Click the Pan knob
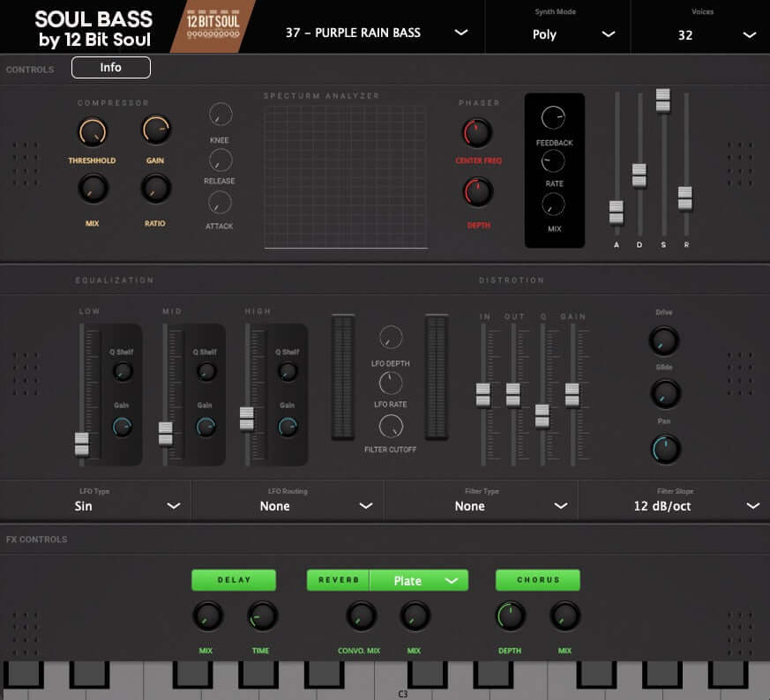The width and height of the screenshot is (770, 700). coord(665,449)
